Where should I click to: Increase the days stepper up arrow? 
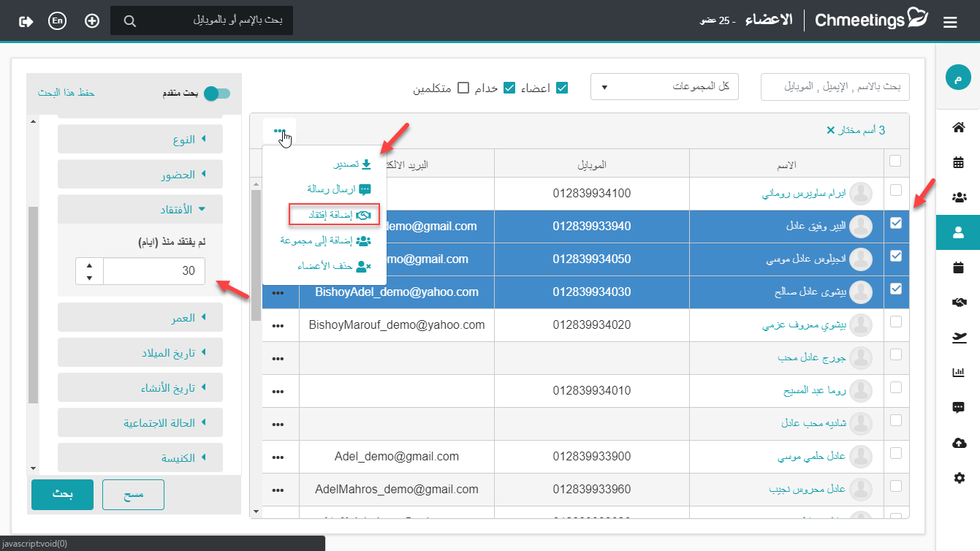tap(89, 265)
